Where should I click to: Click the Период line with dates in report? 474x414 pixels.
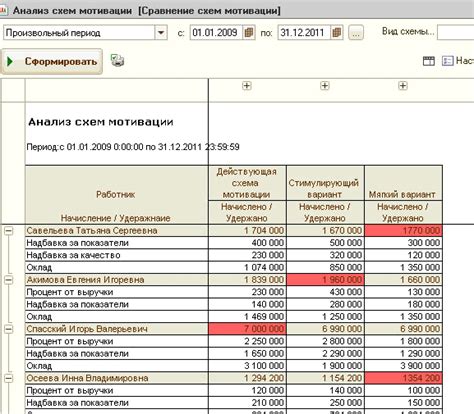click(133, 147)
